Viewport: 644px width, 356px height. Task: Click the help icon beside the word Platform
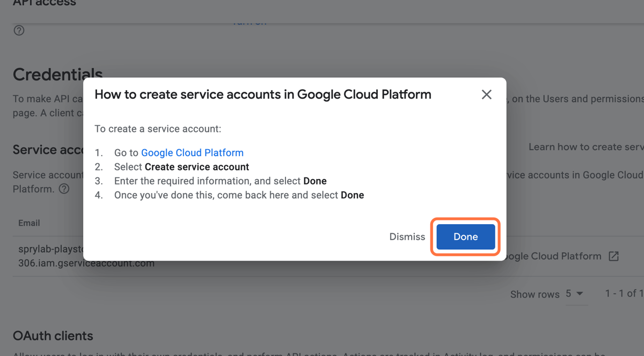tap(64, 189)
